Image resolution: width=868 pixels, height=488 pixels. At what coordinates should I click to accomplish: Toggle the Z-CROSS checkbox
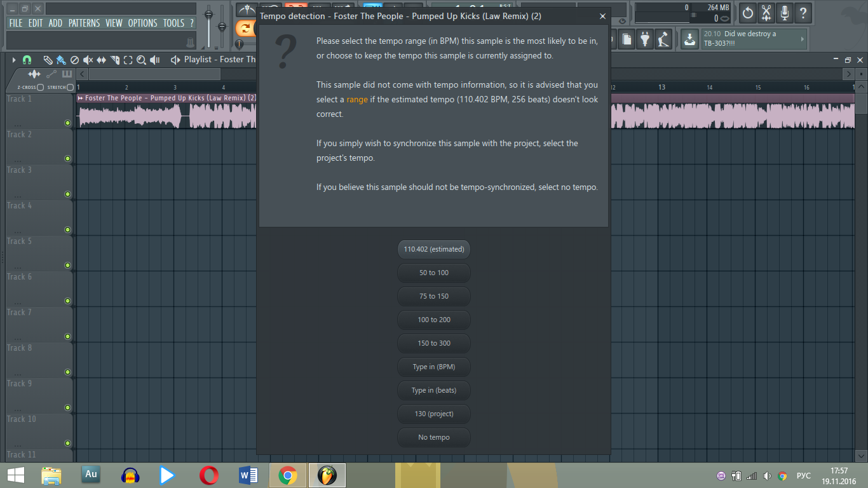(40, 87)
